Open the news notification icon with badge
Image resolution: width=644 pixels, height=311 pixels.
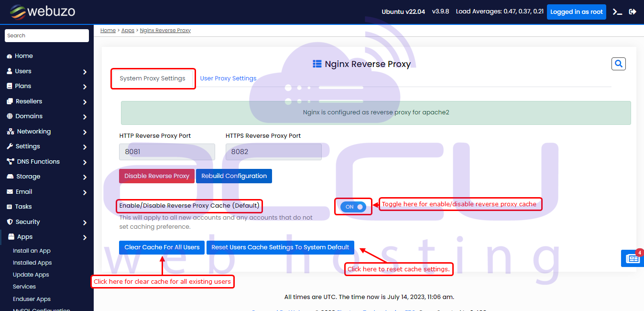coord(633,258)
